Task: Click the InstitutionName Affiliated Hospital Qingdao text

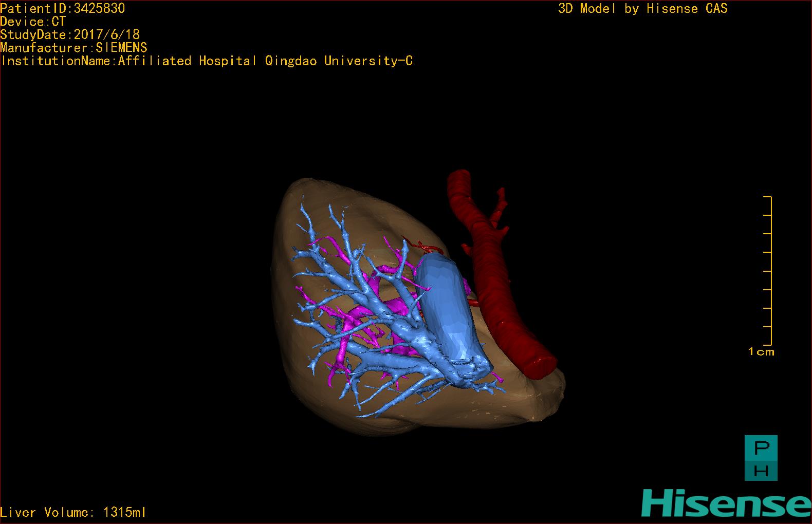Action: pos(207,61)
